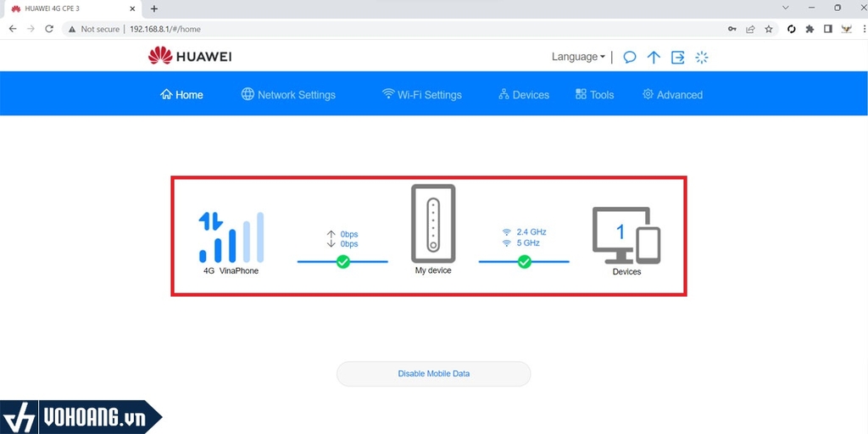Open a new browser tab
Image resolution: width=868 pixels, height=434 pixels.
pyautogui.click(x=154, y=8)
